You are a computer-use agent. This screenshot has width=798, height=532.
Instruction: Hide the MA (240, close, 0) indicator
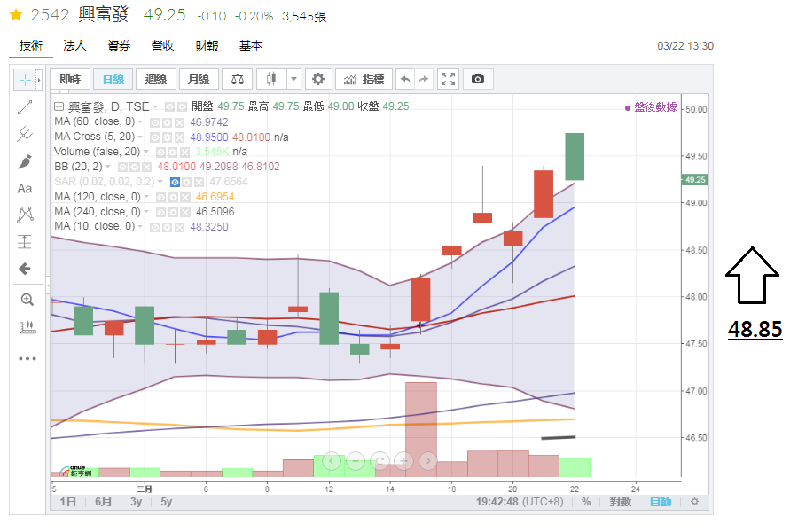pos(160,212)
